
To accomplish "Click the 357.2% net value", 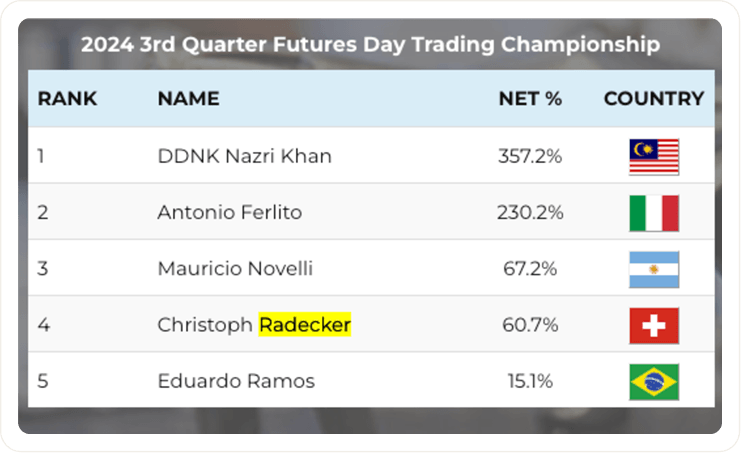I will click(530, 156).
